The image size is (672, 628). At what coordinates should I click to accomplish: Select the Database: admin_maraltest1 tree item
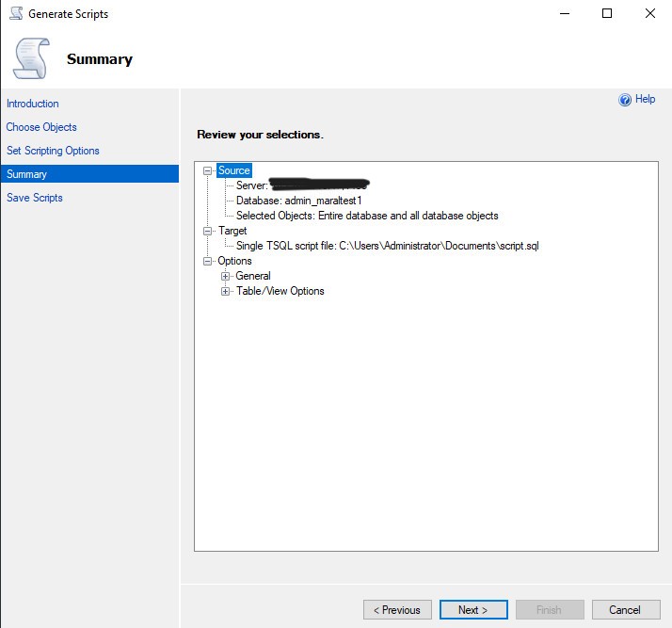pyautogui.click(x=298, y=201)
